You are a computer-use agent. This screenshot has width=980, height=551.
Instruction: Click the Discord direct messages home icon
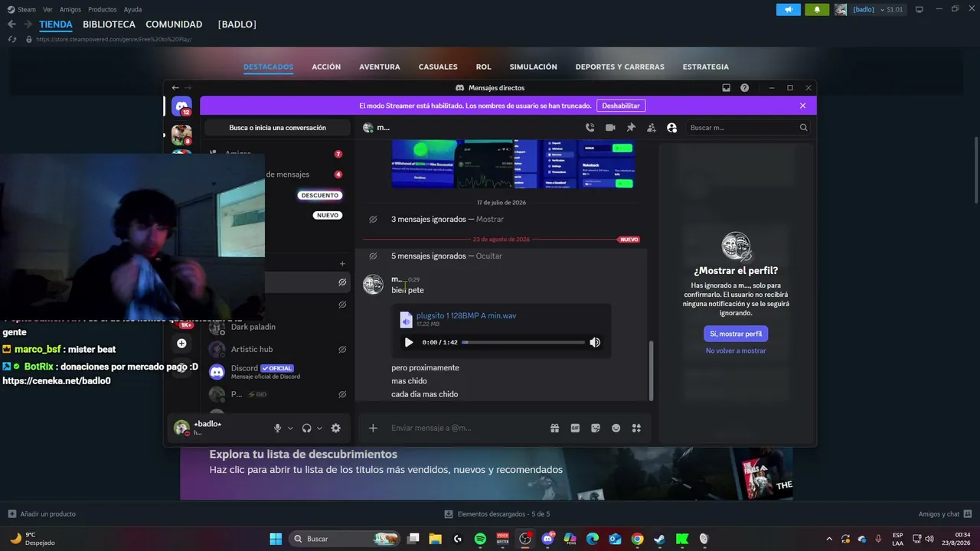(x=181, y=106)
